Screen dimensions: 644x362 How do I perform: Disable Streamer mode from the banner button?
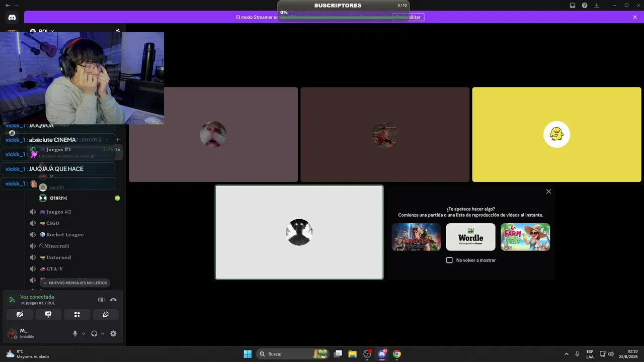(408, 17)
